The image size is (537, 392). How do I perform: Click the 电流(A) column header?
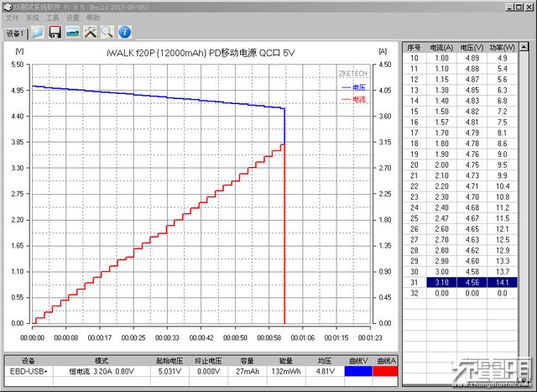point(441,48)
